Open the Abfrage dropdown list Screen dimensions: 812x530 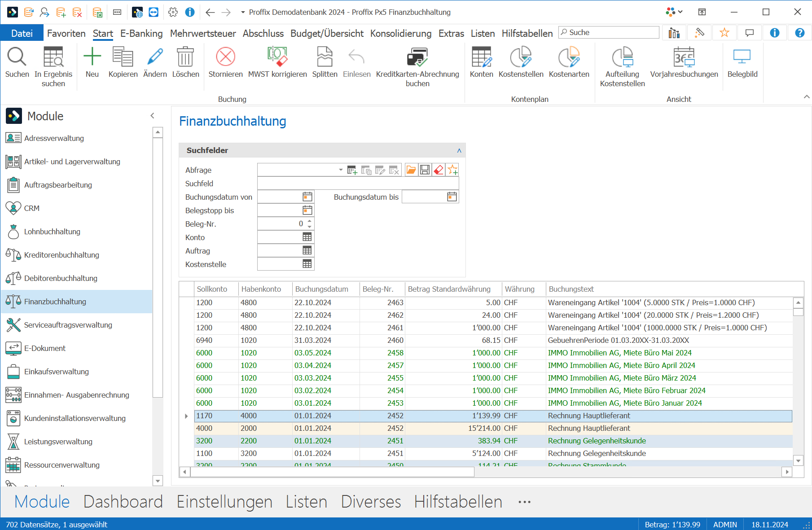pyautogui.click(x=341, y=170)
